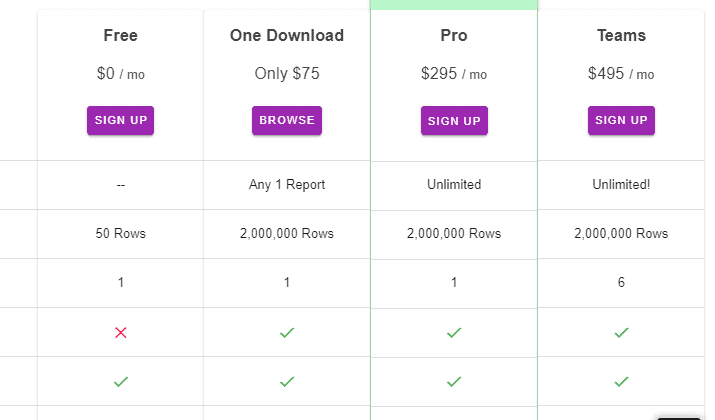Click the '50 Rows' cell in Free column
The image size is (715, 420).
tap(121, 234)
